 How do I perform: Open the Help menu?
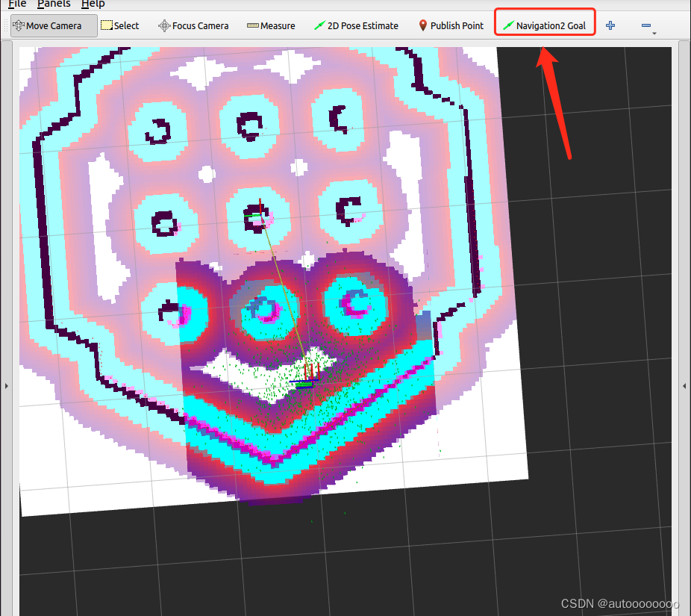click(93, 4)
